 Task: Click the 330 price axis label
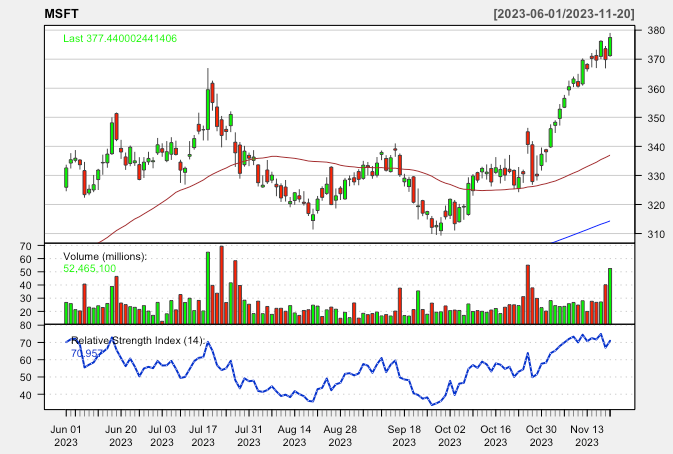click(656, 176)
